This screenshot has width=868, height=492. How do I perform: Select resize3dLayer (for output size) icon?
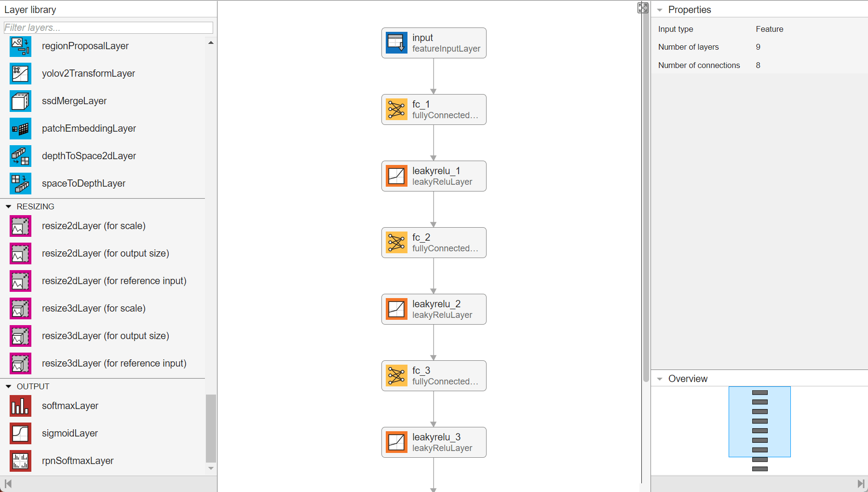(x=20, y=336)
